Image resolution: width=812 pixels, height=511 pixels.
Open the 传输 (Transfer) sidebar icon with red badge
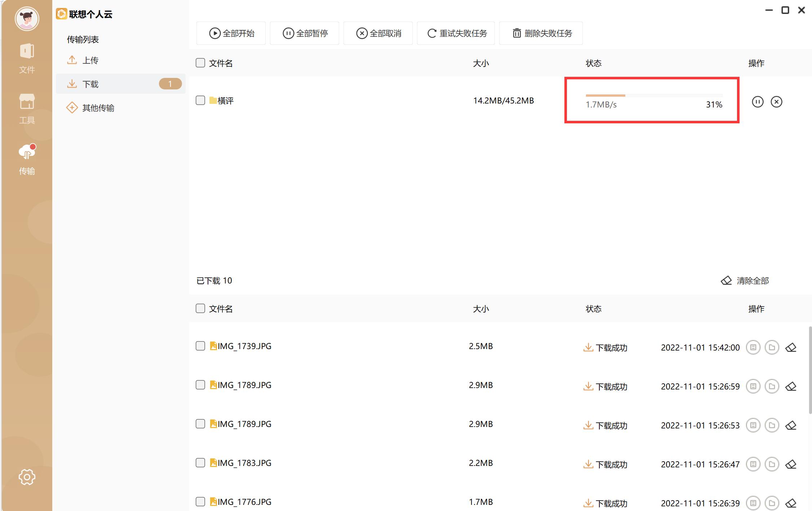click(x=27, y=159)
